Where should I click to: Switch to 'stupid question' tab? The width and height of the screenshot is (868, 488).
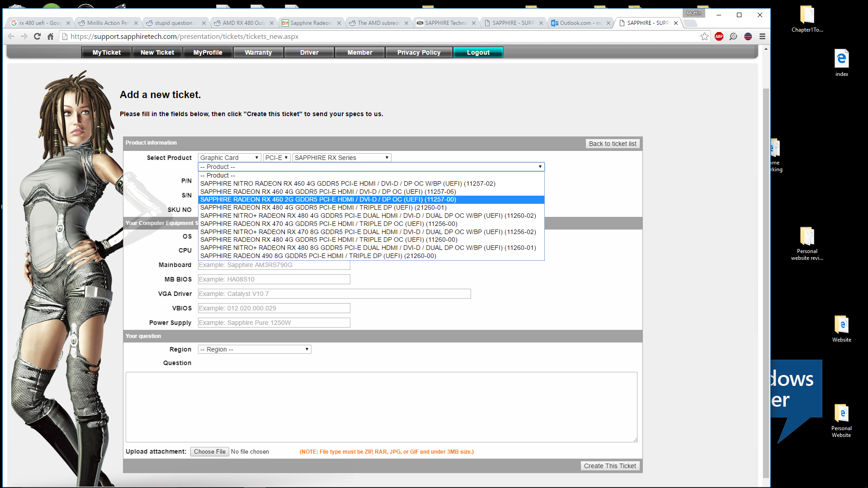[x=175, y=23]
